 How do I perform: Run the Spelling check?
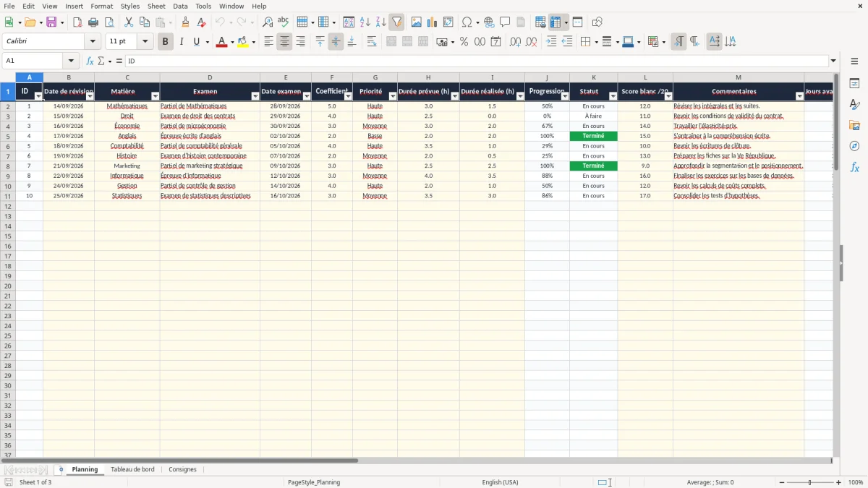point(283,22)
